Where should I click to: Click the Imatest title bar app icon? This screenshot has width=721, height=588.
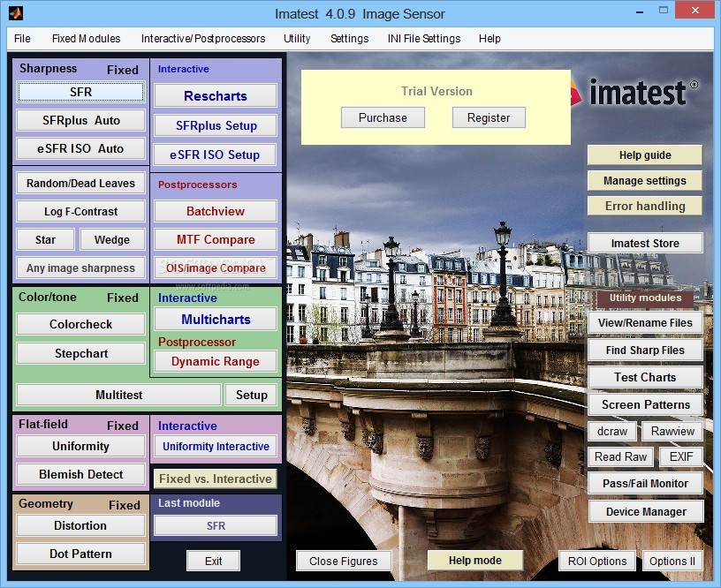click(x=16, y=14)
